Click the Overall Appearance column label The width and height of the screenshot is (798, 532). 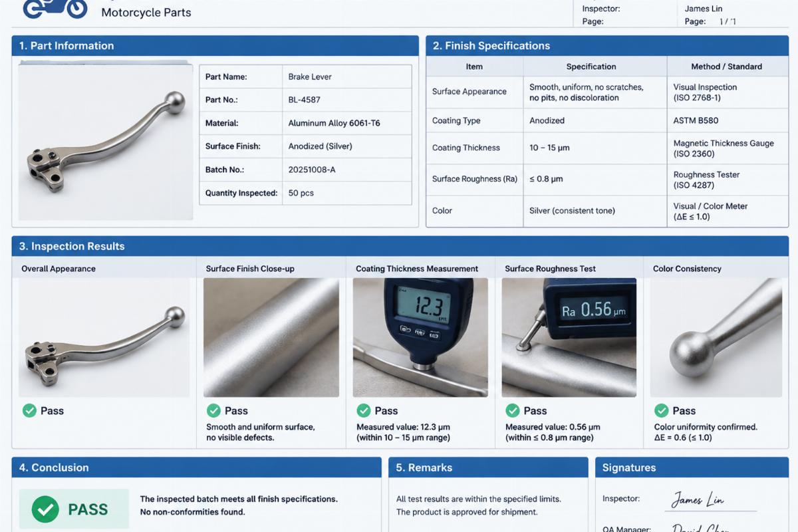tap(59, 269)
